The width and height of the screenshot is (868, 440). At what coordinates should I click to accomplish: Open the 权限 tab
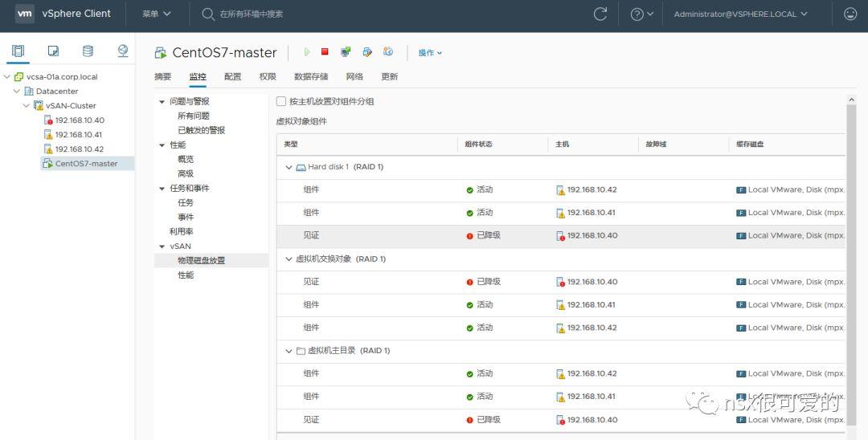coord(268,77)
